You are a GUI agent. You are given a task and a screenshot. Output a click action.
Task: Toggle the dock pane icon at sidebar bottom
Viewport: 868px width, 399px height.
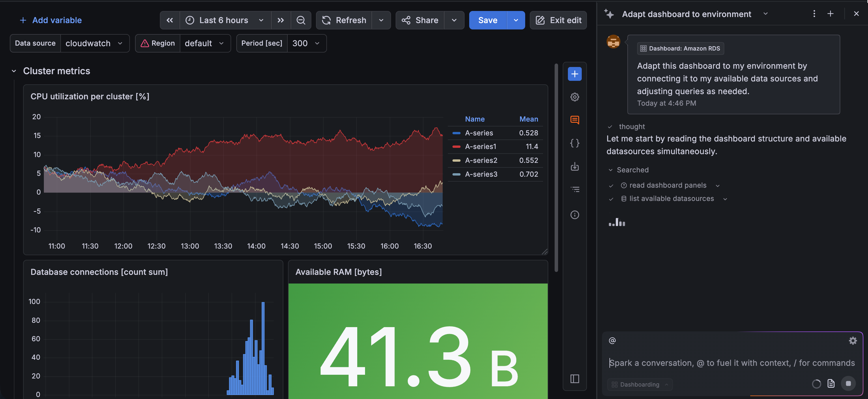[x=575, y=379]
